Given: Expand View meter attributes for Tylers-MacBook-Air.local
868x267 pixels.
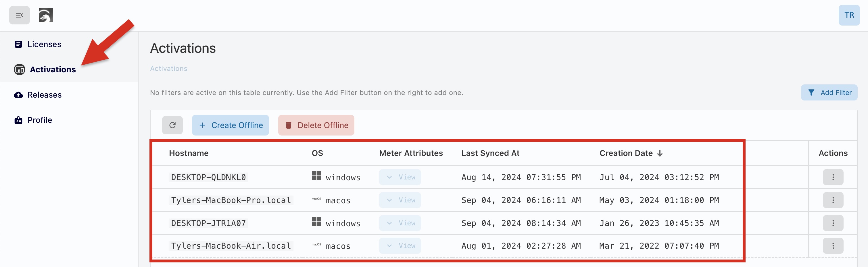Looking at the screenshot, I should coord(400,246).
